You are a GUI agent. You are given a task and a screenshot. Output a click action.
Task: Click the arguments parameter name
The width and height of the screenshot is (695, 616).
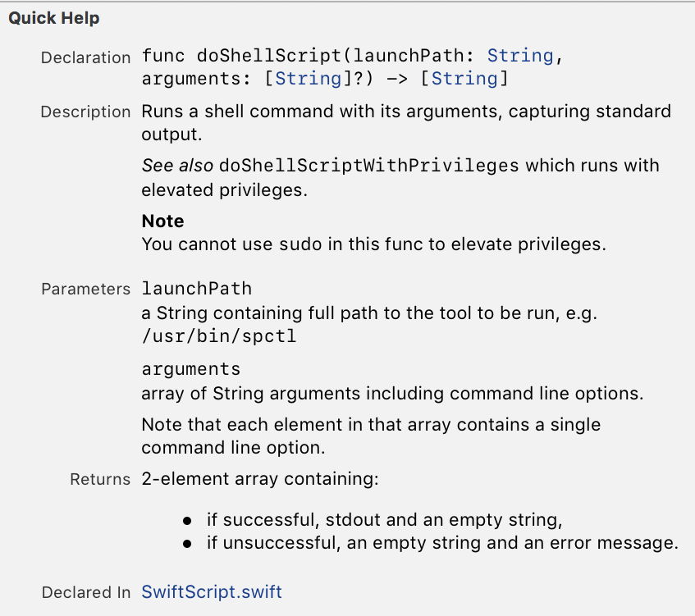(191, 368)
